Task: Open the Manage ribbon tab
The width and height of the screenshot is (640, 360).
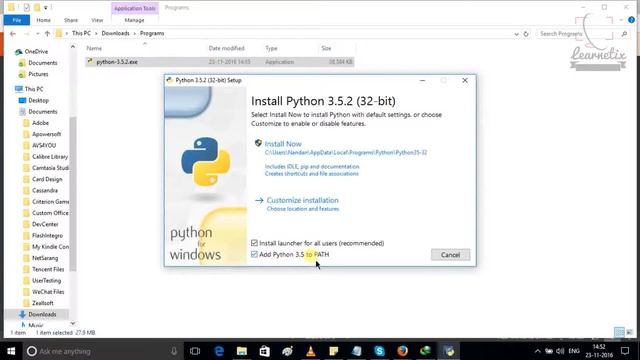Action: click(x=134, y=20)
